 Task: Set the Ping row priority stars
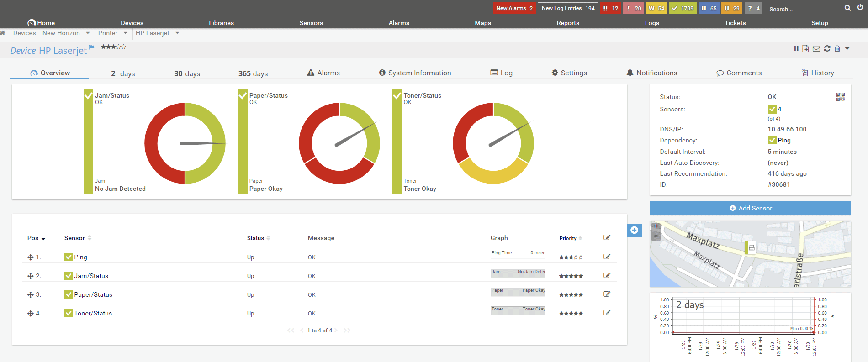[571, 257]
